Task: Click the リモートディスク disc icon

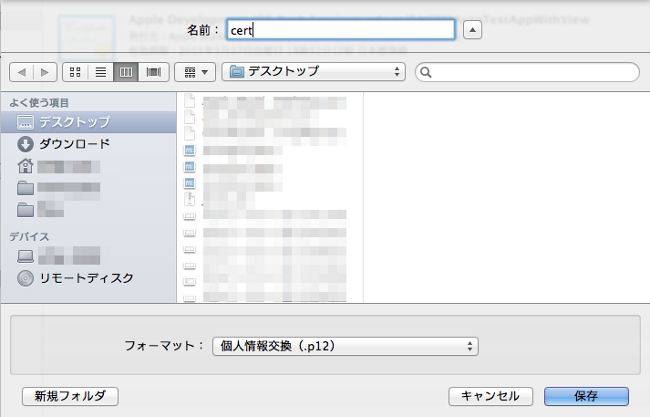Action: coord(25,278)
